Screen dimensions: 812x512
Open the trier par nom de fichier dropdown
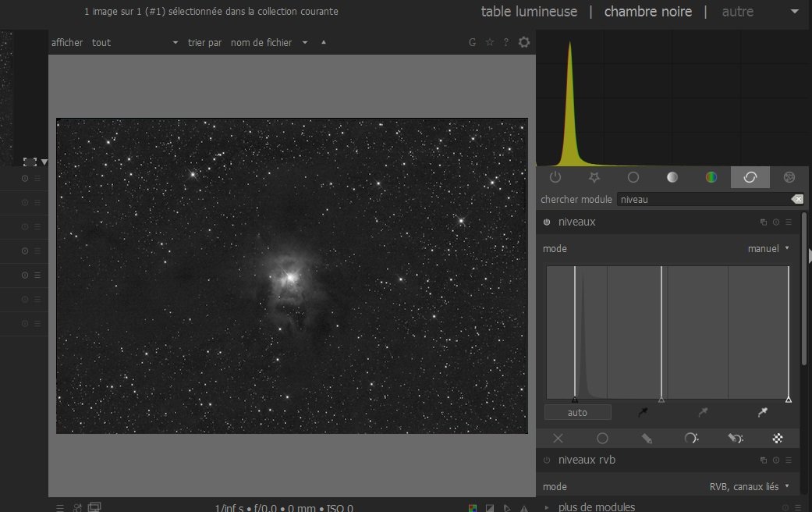[x=269, y=42]
